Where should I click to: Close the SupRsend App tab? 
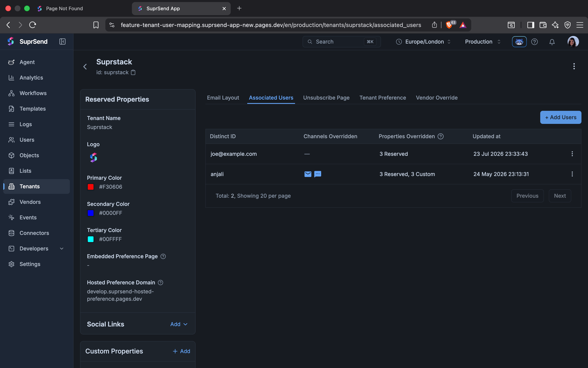pyautogui.click(x=224, y=9)
